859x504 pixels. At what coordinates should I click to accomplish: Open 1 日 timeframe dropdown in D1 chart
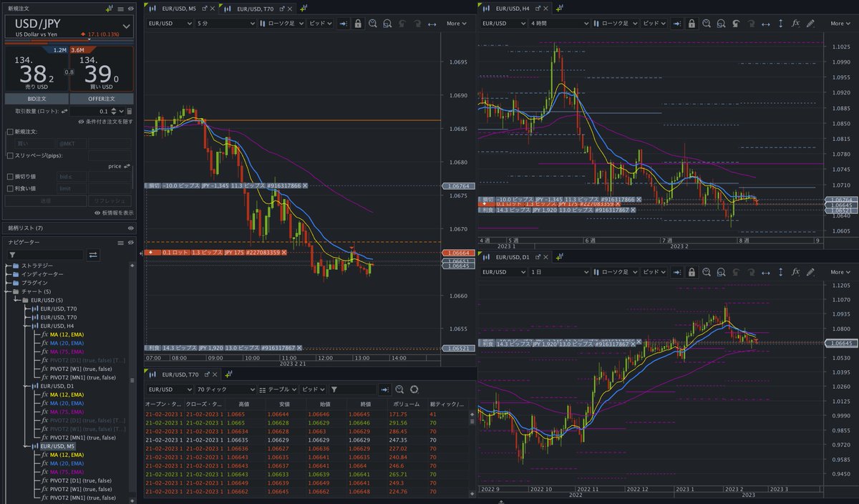coord(560,272)
